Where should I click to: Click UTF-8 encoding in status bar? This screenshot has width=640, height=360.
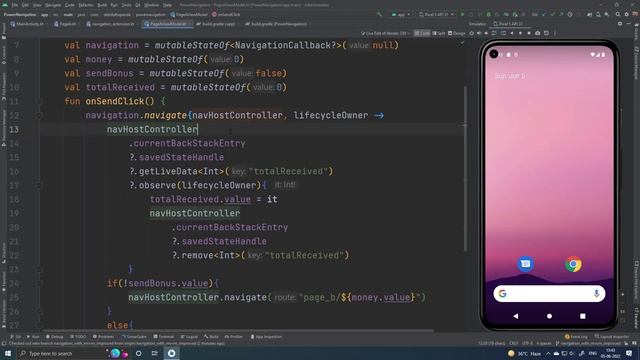click(x=527, y=343)
